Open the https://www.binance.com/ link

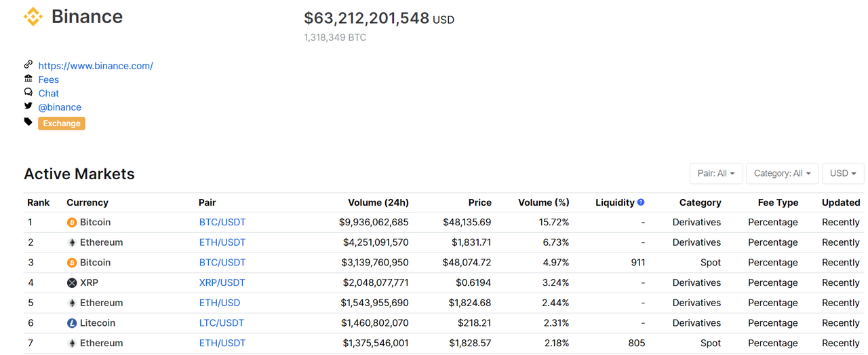(x=96, y=66)
